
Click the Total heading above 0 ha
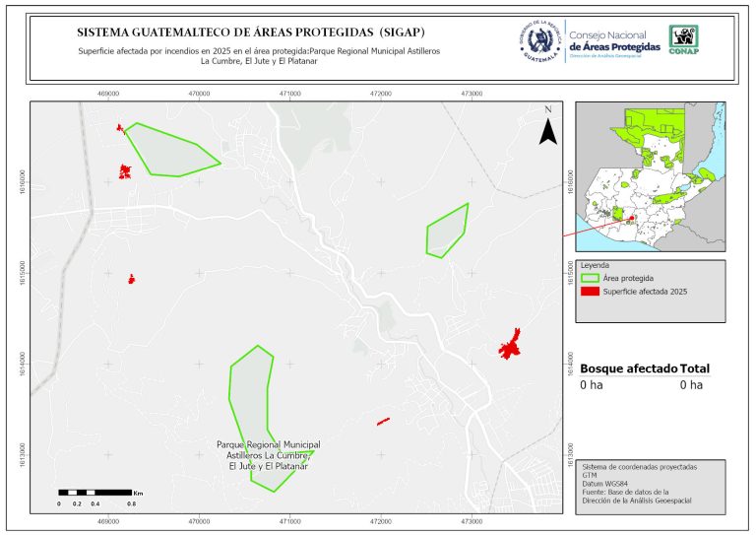pyautogui.click(x=694, y=368)
